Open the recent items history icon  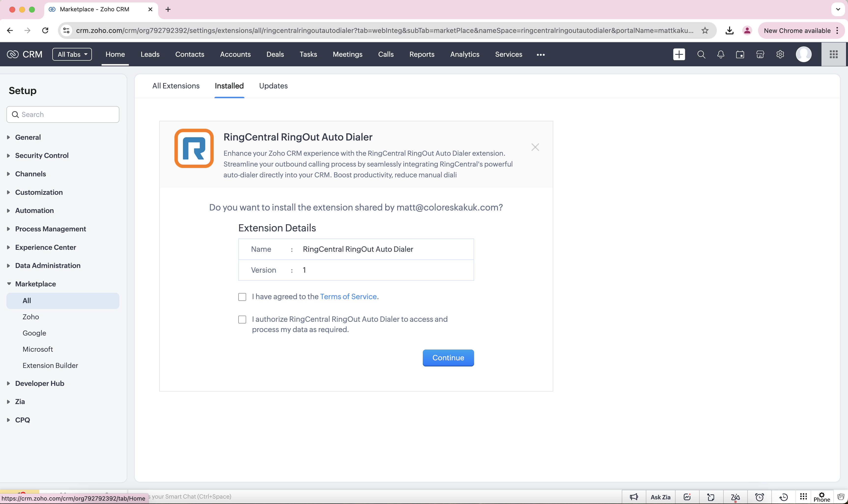783,497
